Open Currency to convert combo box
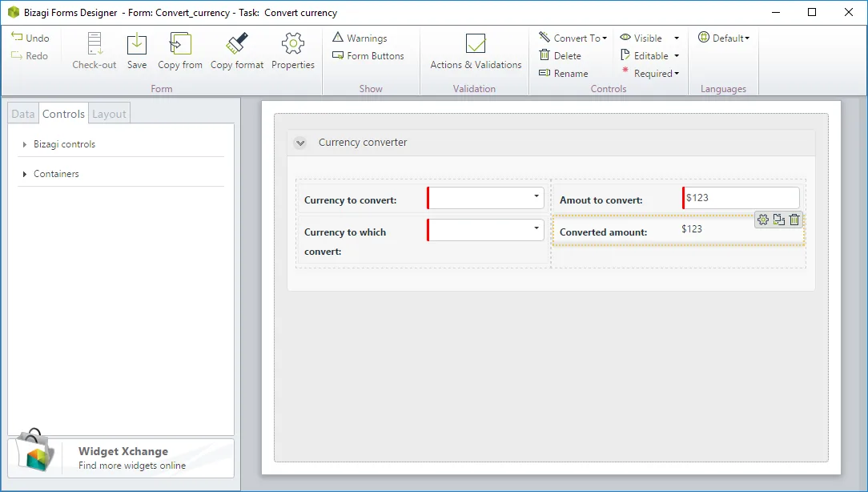The image size is (868, 492). tap(485, 198)
